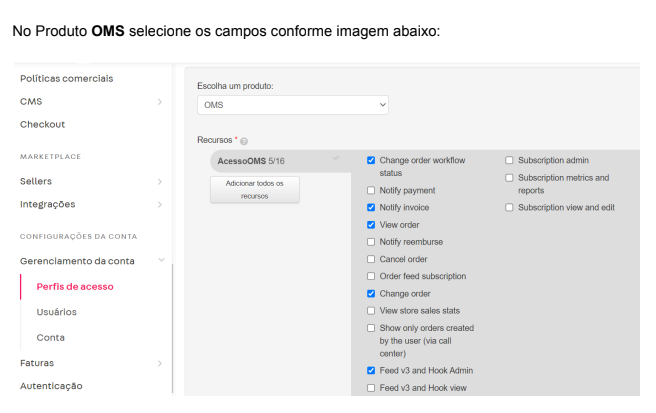
Task: Open the 'Escolha um produto' OMS dropdown
Action: 292,104
